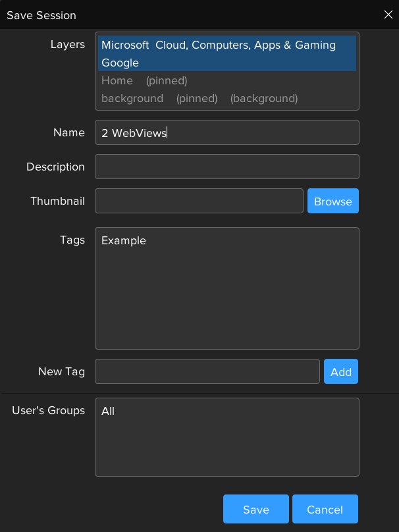
Task: Select the All user group
Action: (x=109, y=412)
